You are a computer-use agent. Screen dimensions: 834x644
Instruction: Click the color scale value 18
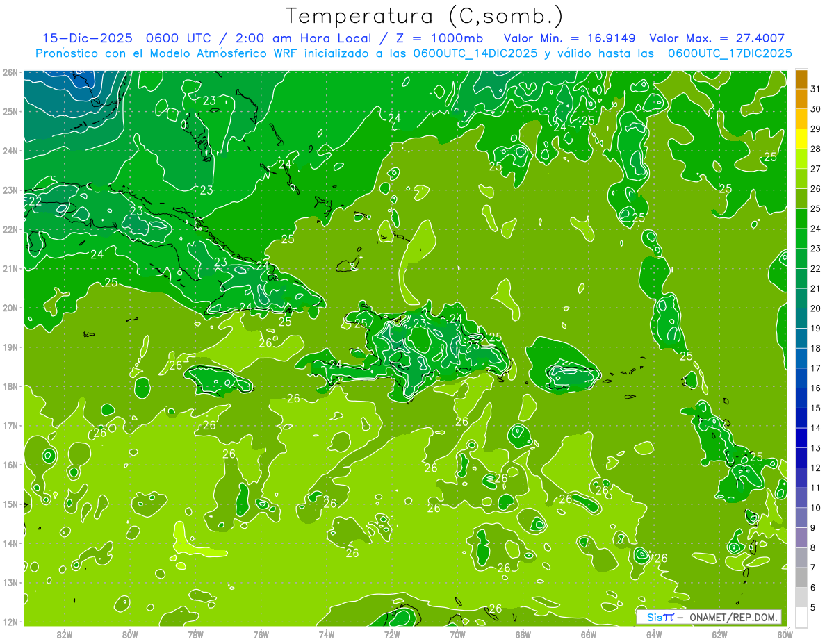[x=816, y=348]
